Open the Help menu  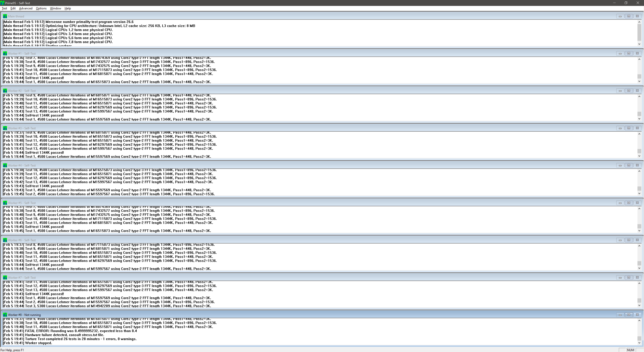click(67, 8)
